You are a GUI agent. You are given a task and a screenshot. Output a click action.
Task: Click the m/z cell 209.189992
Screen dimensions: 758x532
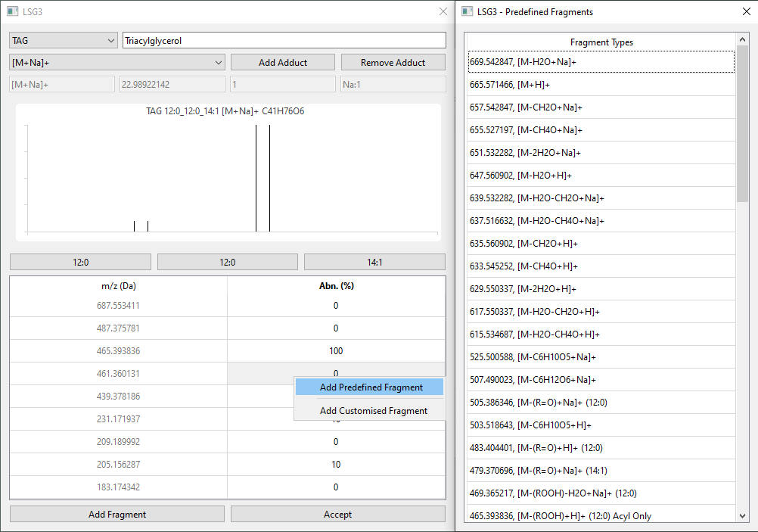click(119, 442)
